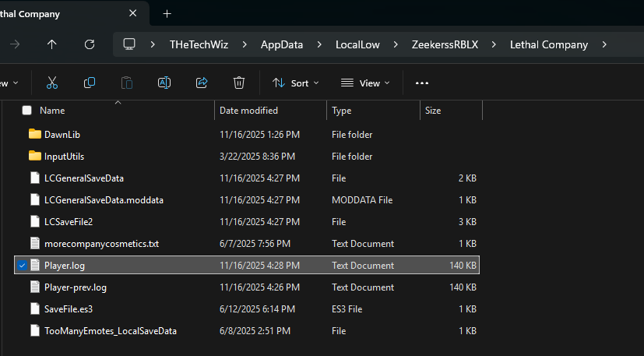The image size is (644, 356).
Task: Toggle the select-all checkbox in header
Action: (x=27, y=111)
